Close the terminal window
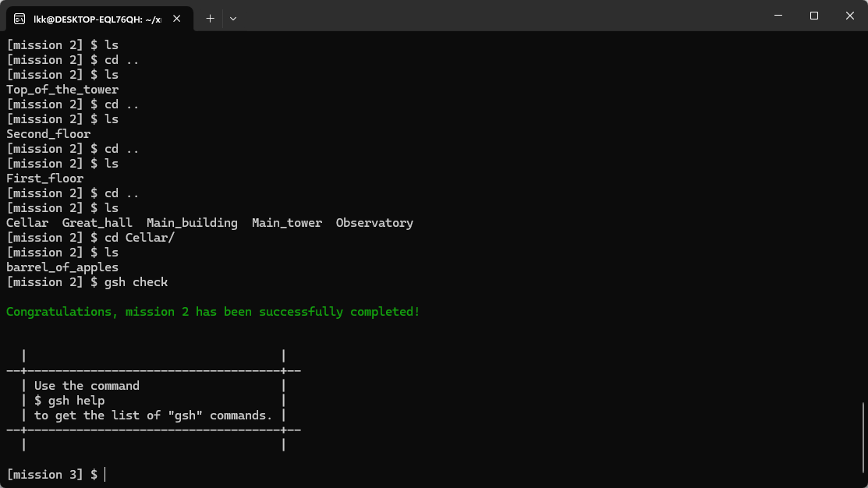This screenshot has height=488, width=868. pos(849,16)
